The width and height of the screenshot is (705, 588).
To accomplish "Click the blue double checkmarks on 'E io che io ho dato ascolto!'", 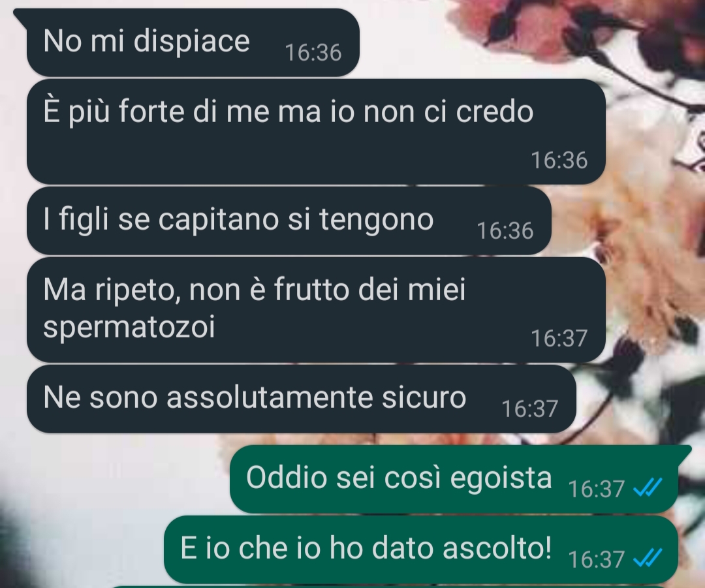I will [x=648, y=559].
